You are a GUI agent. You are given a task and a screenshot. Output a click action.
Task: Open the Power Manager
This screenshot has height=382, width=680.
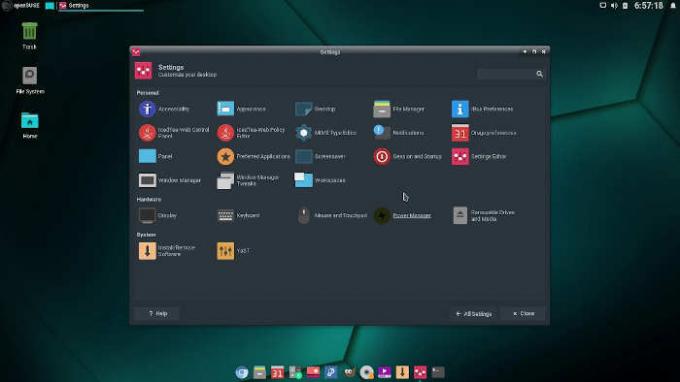pos(402,215)
